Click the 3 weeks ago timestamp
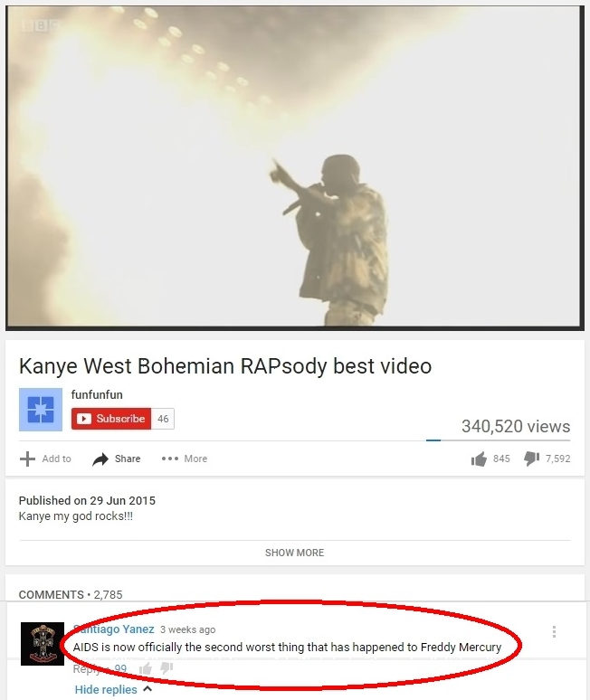The image size is (590, 700). click(x=187, y=629)
